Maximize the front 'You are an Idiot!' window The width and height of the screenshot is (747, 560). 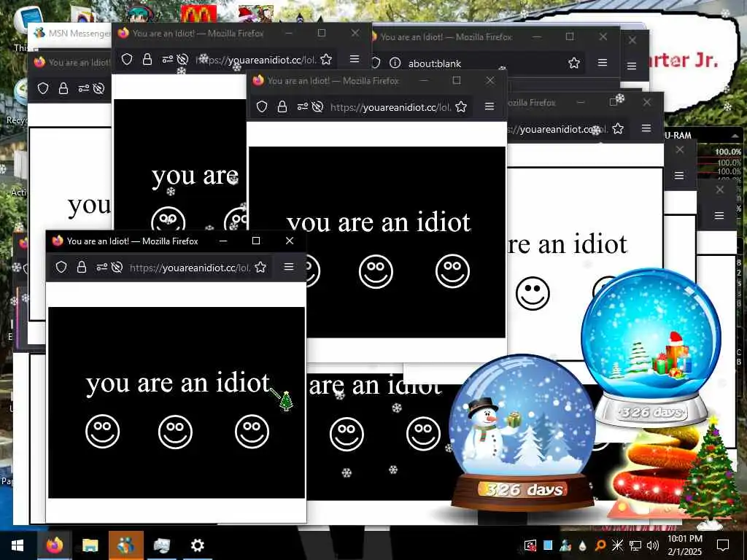tap(256, 241)
